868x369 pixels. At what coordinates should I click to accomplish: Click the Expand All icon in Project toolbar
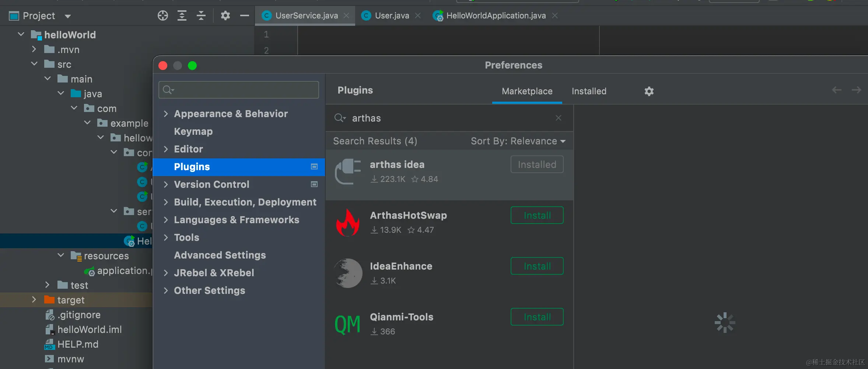click(x=182, y=15)
